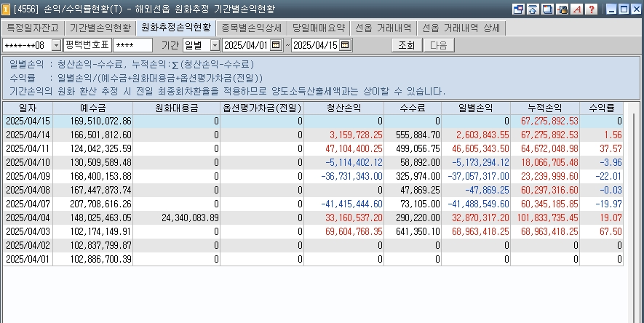Click the duplicate window icon
644x323 pixels.
pyautogui.click(x=547, y=9)
